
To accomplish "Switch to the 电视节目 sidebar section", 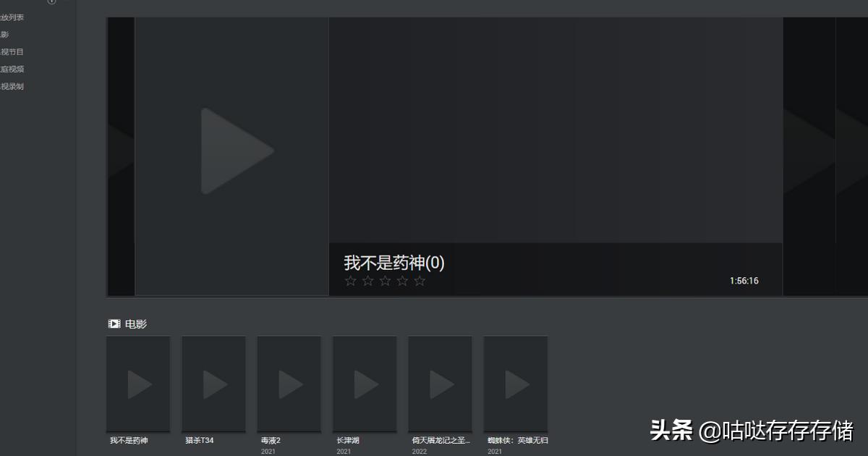I will click(x=12, y=51).
